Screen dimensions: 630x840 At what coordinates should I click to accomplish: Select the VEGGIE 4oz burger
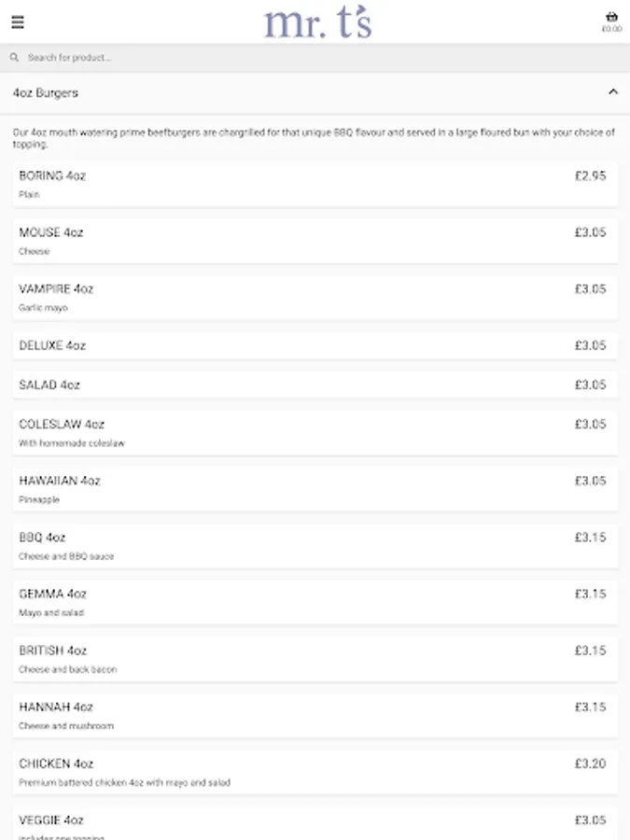tap(315, 823)
